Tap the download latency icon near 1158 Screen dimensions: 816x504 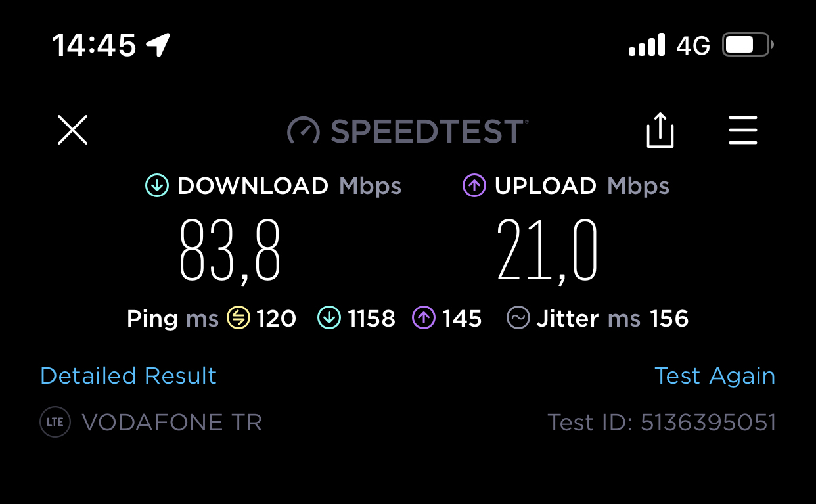pos(329,319)
